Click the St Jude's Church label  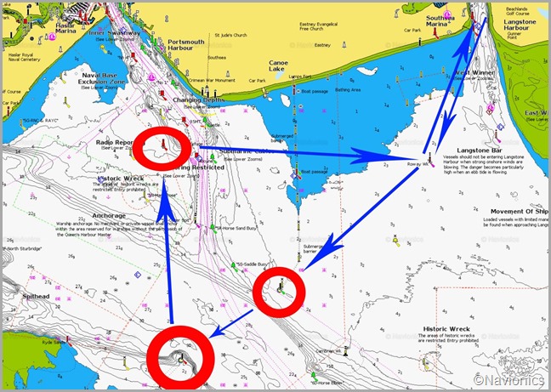[231, 35]
